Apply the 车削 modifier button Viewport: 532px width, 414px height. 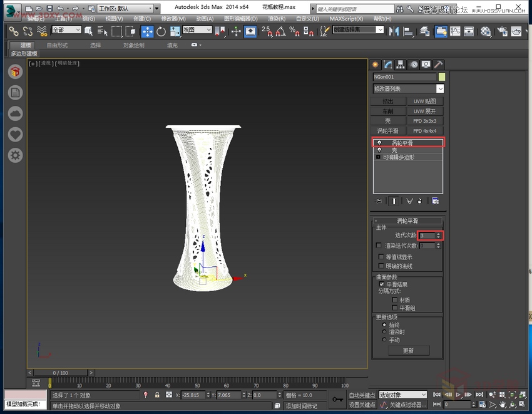point(389,110)
